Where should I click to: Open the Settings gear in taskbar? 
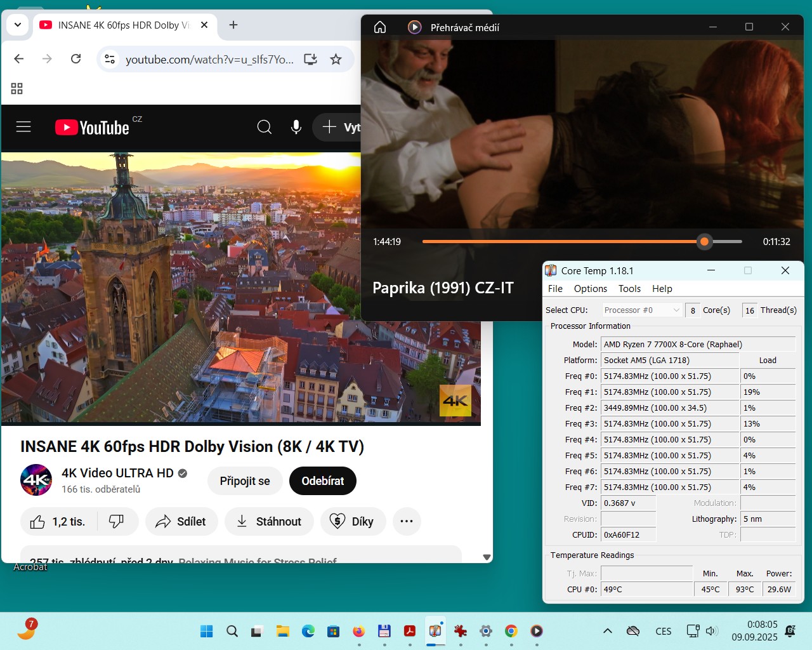pos(486,631)
